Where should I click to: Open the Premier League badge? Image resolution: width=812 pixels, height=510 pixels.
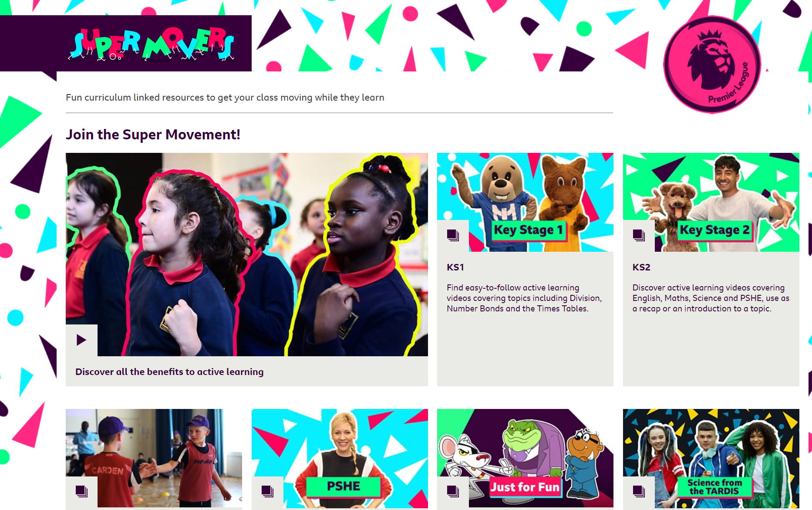tap(712, 64)
